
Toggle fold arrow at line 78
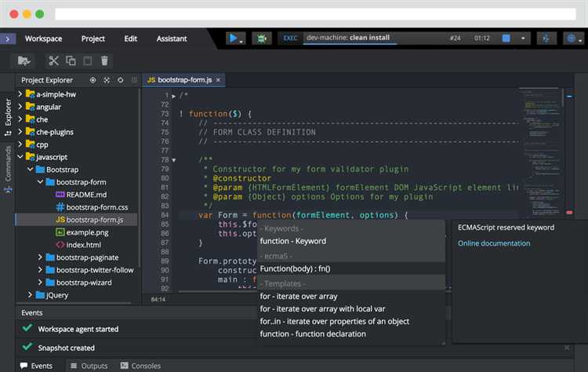[x=174, y=160]
